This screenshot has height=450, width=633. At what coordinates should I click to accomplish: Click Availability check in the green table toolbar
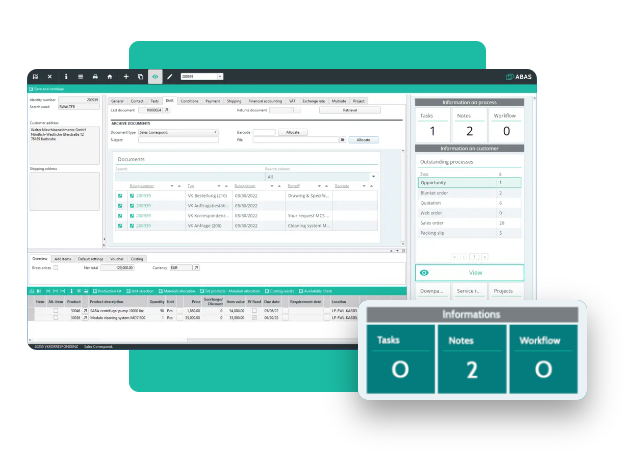[315, 291]
